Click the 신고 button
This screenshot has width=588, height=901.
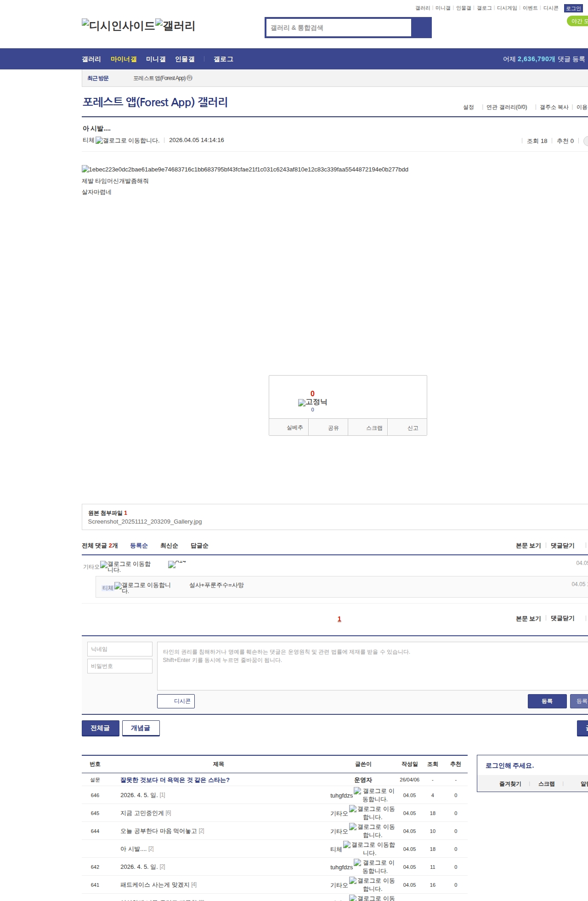point(407,428)
